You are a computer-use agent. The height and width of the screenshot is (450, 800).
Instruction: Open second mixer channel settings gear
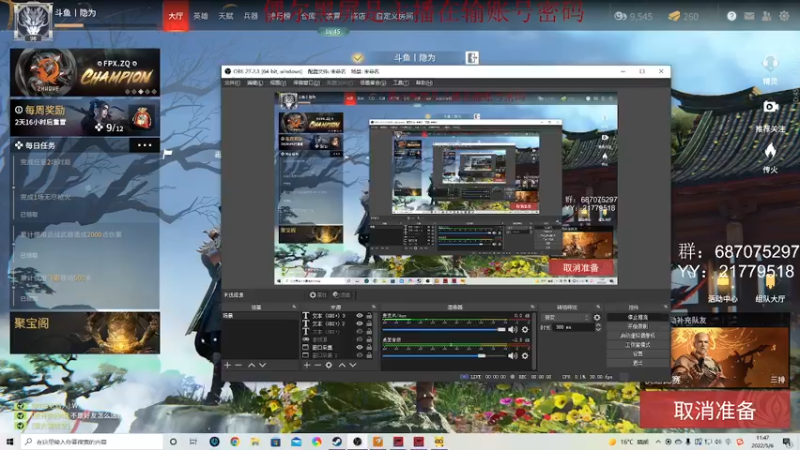tap(525, 356)
